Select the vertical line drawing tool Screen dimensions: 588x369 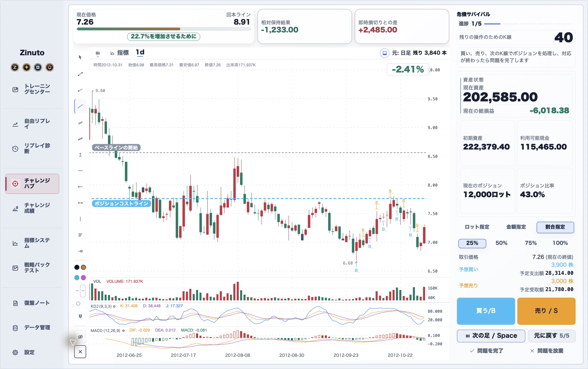pos(80,219)
